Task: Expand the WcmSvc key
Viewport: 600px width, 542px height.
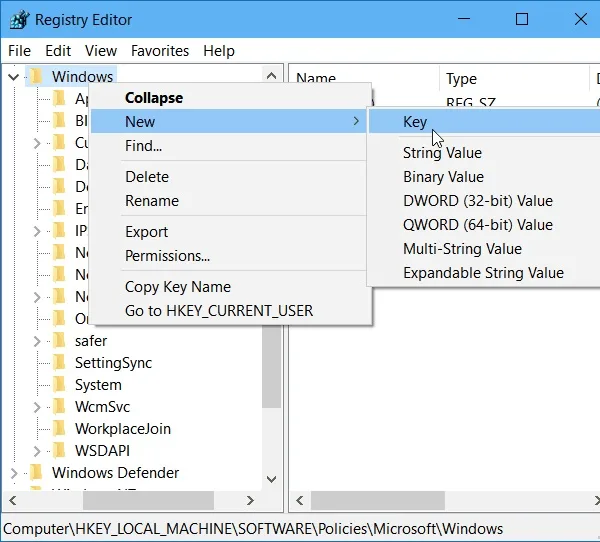Action: (37, 407)
